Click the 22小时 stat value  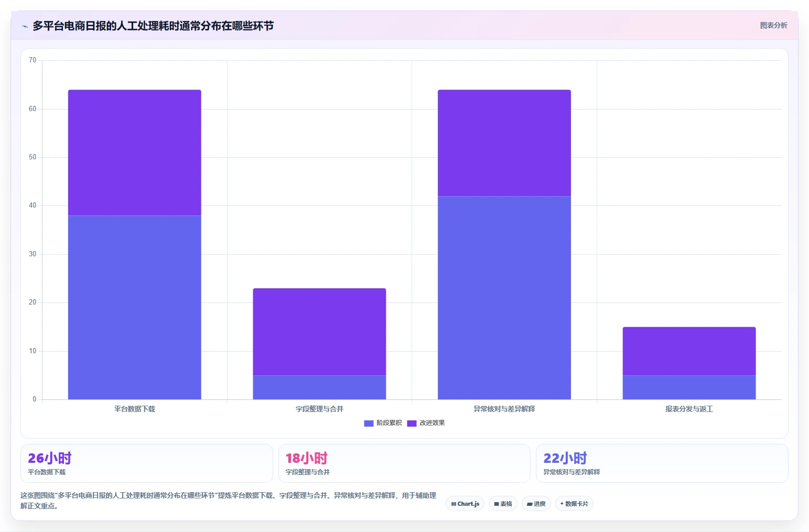tap(565, 458)
